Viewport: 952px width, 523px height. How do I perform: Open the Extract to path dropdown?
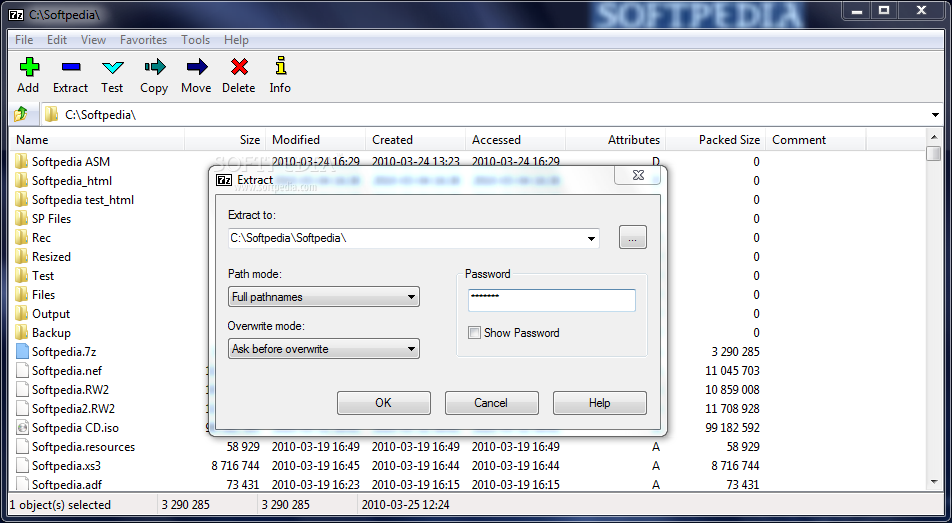pyautogui.click(x=591, y=238)
